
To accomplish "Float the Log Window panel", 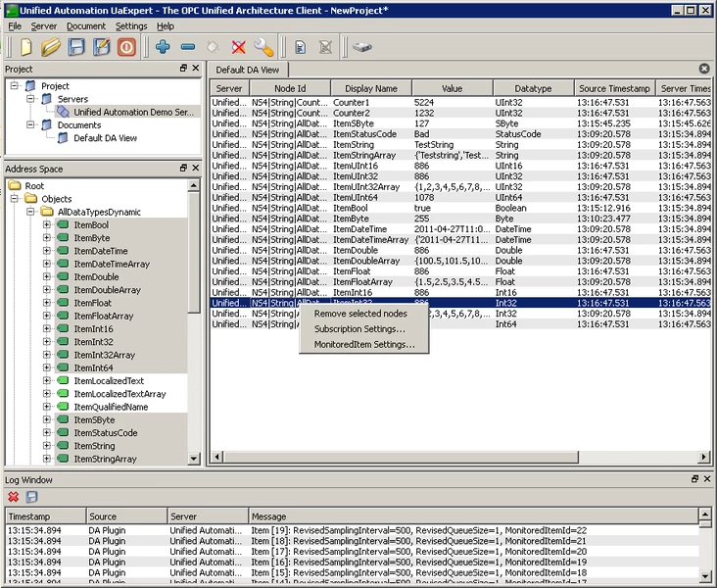I will (x=695, y=479).
